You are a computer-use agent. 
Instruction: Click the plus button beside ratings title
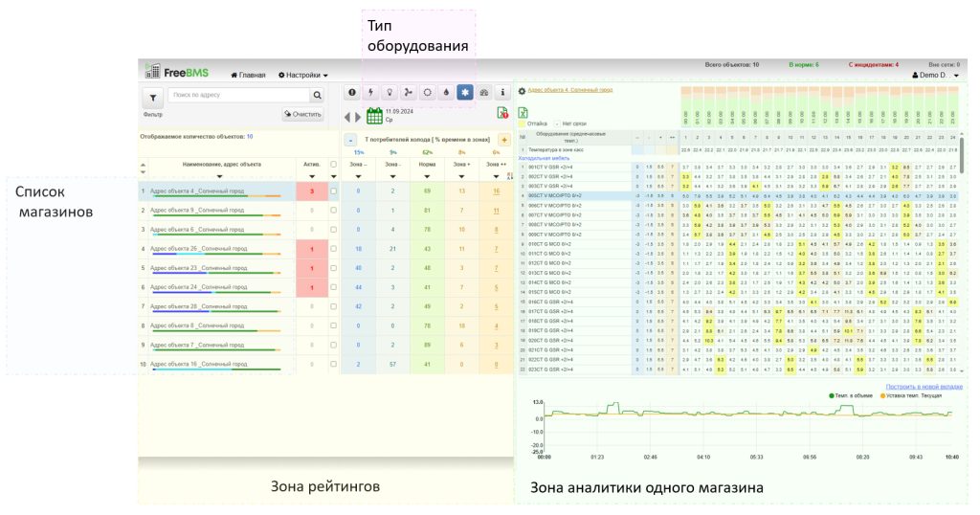coord(503,140)
